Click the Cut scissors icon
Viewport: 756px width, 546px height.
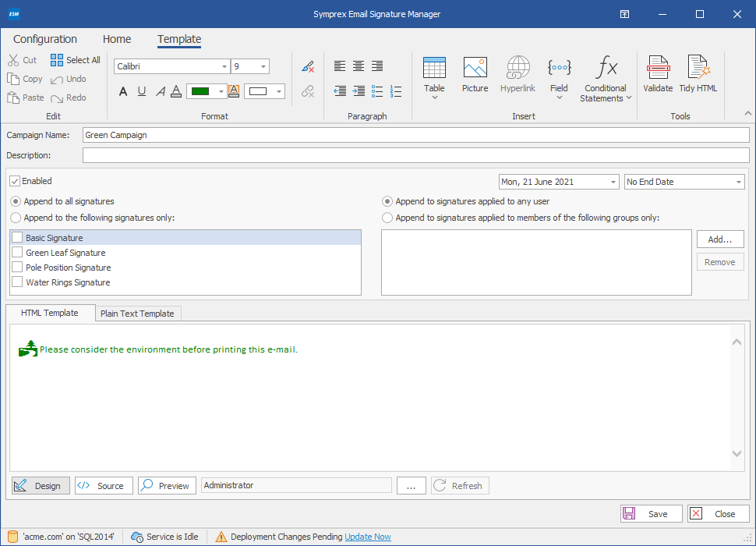point(13,60)
